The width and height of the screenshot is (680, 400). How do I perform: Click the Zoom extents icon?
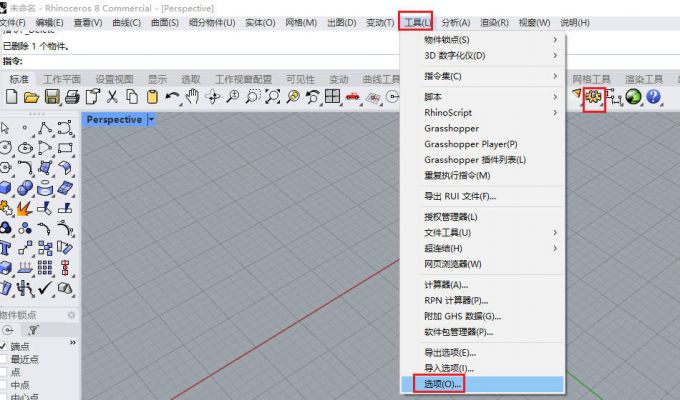[272, 96]
